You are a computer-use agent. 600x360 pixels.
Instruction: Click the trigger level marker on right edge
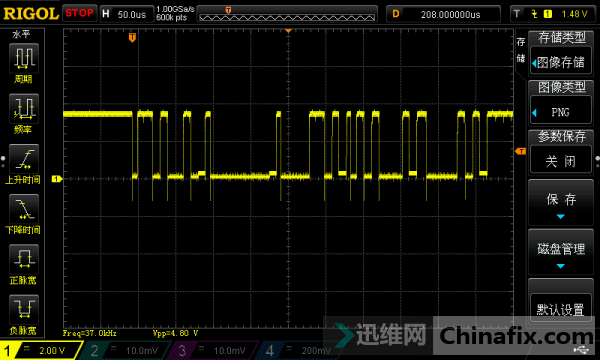[520, 151]
